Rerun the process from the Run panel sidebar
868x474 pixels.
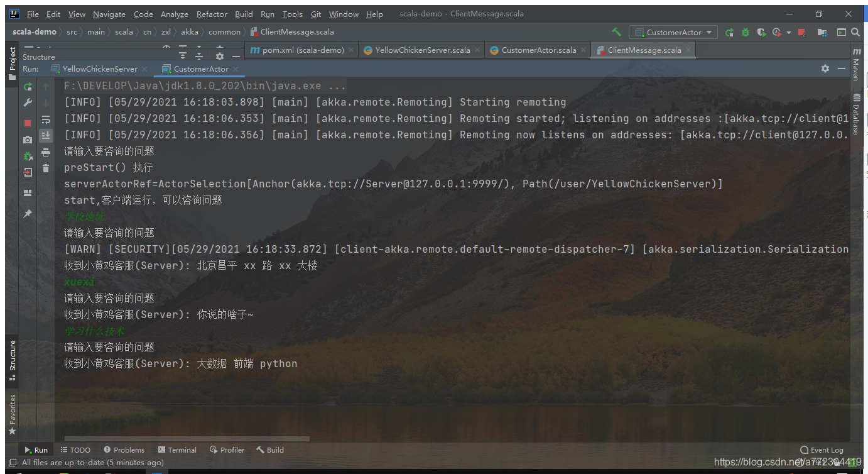coord(28,86)
